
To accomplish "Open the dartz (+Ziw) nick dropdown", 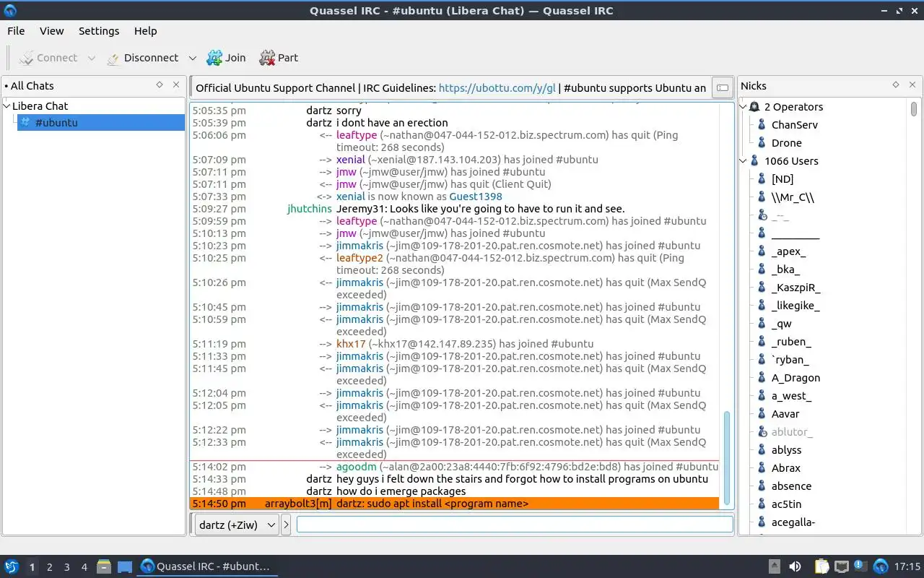I will (237, 525).
